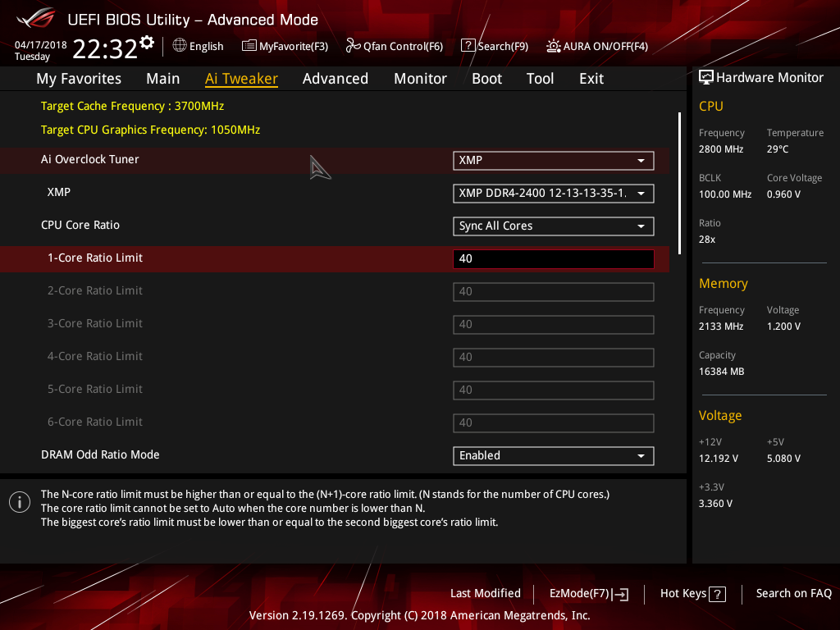
Task: Open the settings gear next to the clock
Action: (147, 43)
